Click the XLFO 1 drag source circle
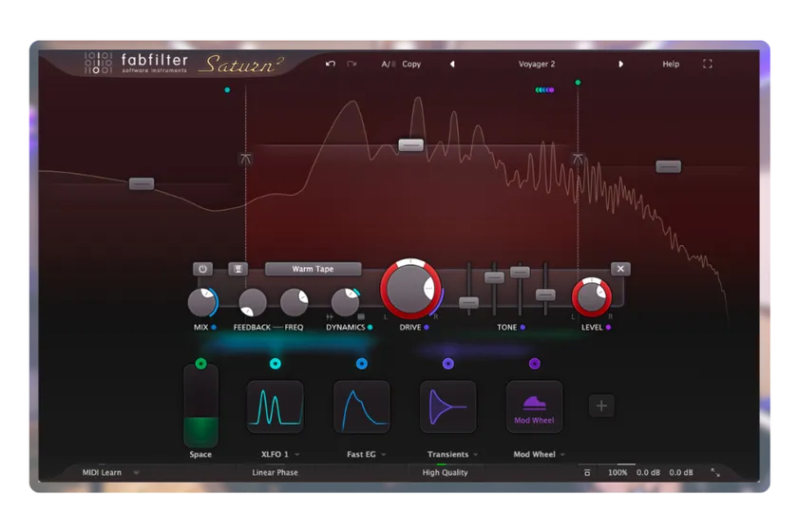The height and width of the screenshot is (532, 798). (275, 364)
